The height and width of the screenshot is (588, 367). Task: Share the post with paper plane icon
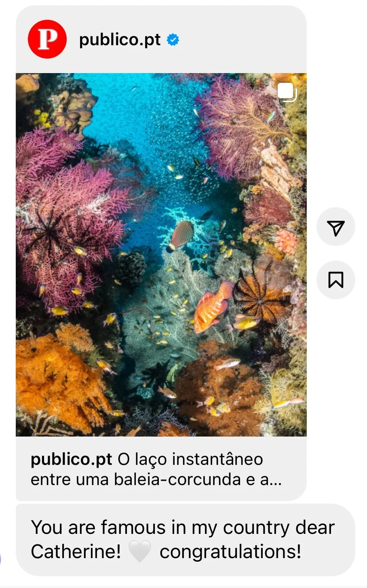(335, 227)
